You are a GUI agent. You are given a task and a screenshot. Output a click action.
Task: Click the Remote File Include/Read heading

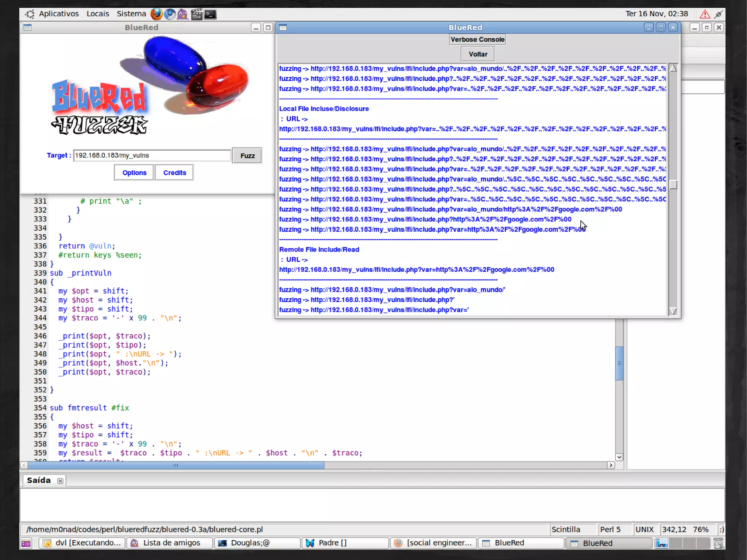pyautogui.click(x=319, y=250)
